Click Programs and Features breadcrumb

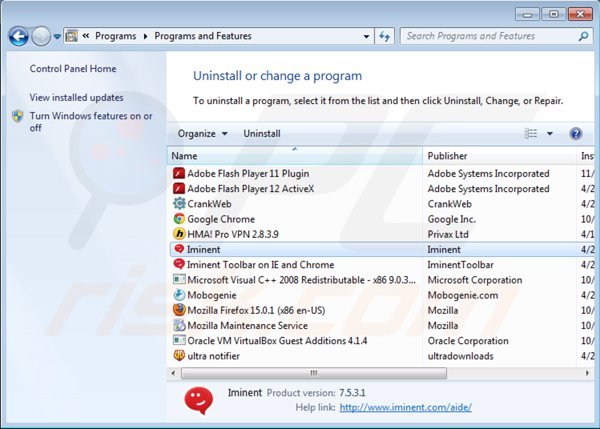(x=203, y=36)
